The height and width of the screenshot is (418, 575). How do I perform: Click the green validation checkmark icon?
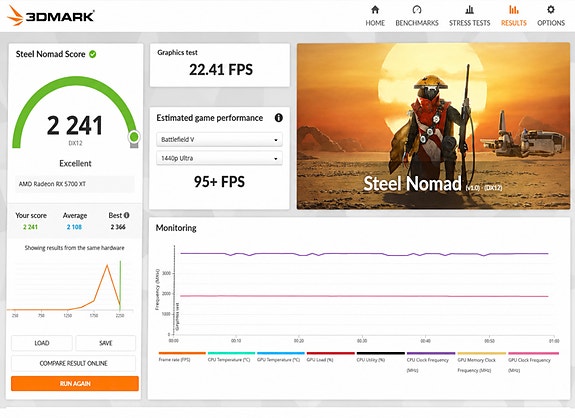pos(93,54)
